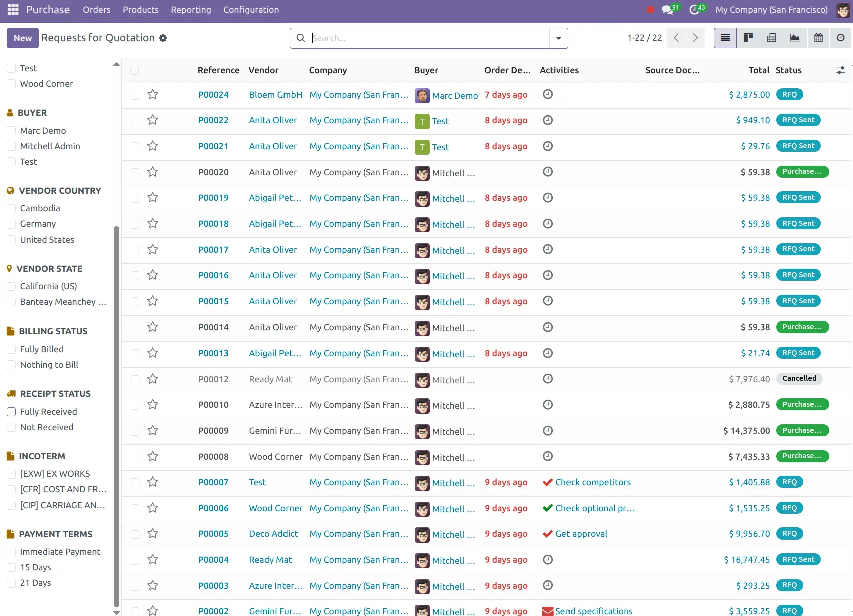Open optional columns adjust icon
The width and height of the screenshot is (853, 616).
[x=841, y=70]
